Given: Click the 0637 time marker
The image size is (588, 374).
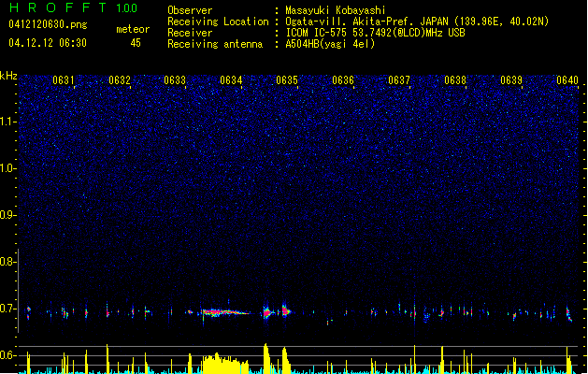Looking at the screenshot, I should 399,79.
